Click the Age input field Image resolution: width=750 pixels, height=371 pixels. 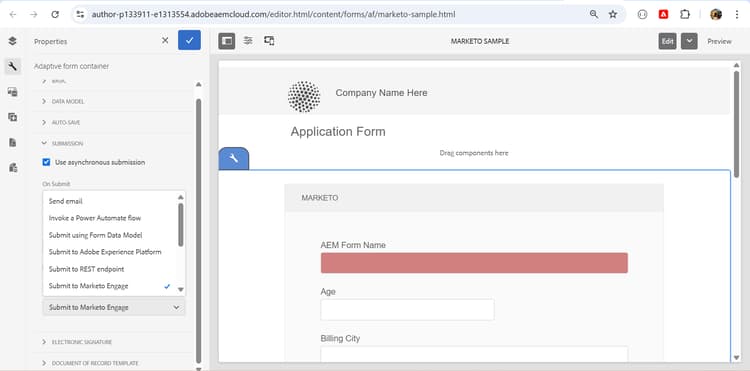tap(407, 310)
